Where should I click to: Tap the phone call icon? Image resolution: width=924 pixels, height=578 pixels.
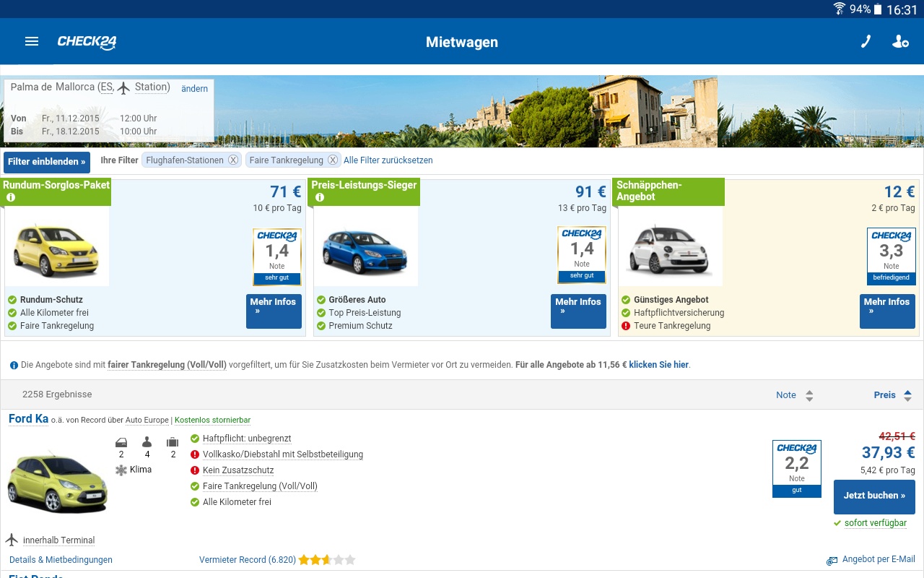866,42
